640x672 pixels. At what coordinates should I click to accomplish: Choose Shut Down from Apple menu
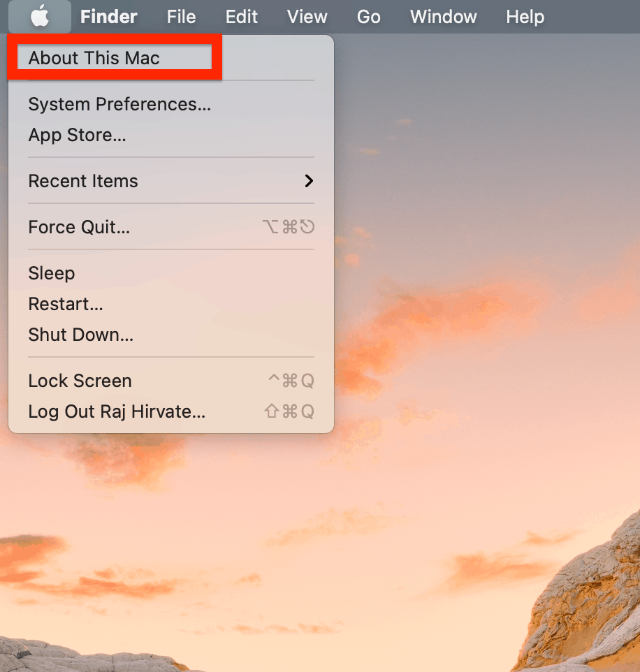click(x=80, y=335)
